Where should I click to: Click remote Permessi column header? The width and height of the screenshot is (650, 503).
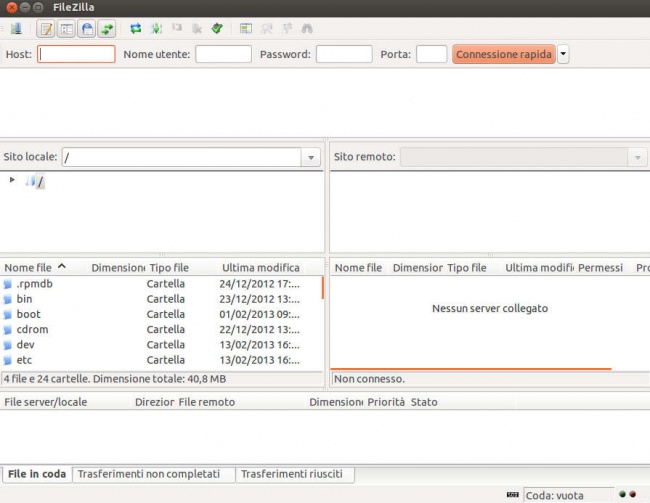pos(600,268)
